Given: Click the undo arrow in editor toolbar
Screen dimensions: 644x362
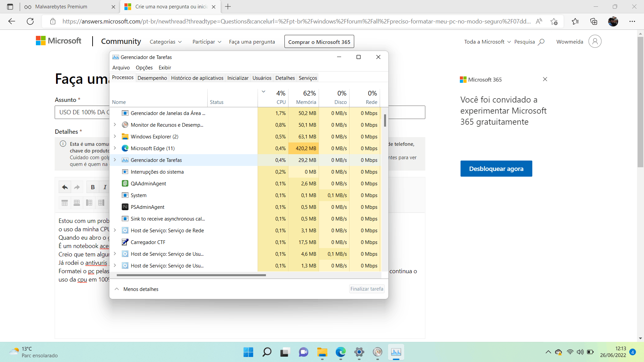Looking at the screenshot, I should [65, 187].
